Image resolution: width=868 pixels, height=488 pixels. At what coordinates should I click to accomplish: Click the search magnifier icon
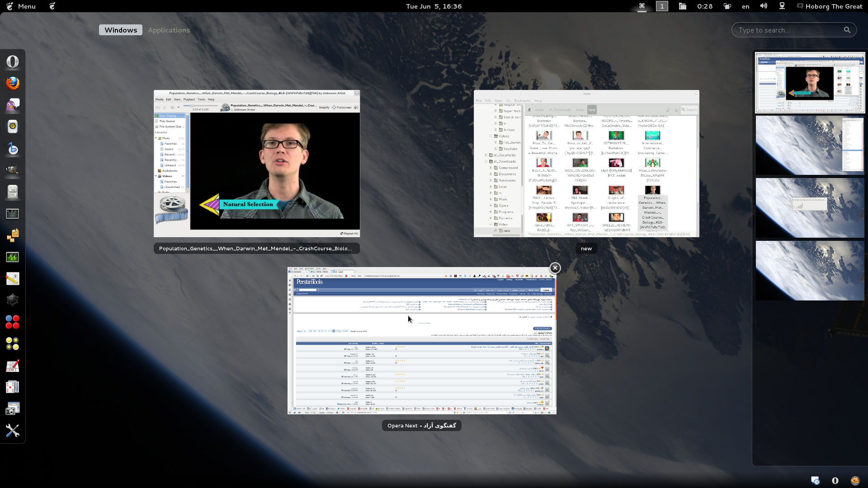[847, 30]
